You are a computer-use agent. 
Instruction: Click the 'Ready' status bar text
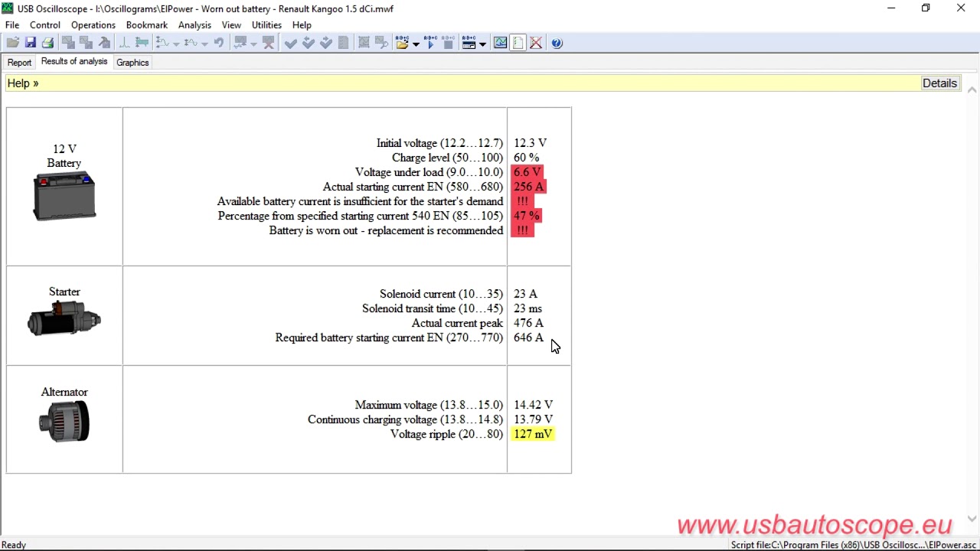pos(14,545)
